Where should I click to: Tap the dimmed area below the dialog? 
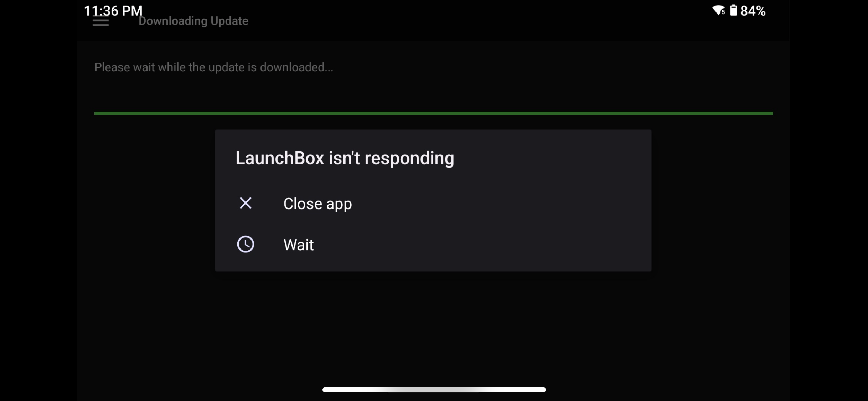pos(433,328)
